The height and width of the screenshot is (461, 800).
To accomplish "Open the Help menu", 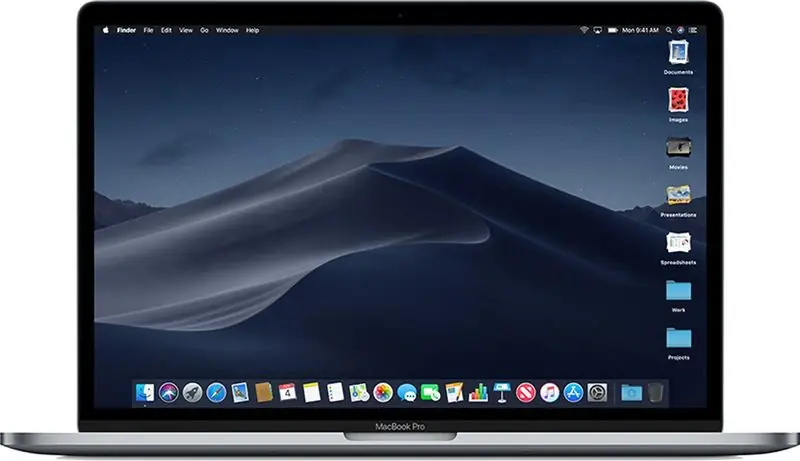I will click(253, 30).
